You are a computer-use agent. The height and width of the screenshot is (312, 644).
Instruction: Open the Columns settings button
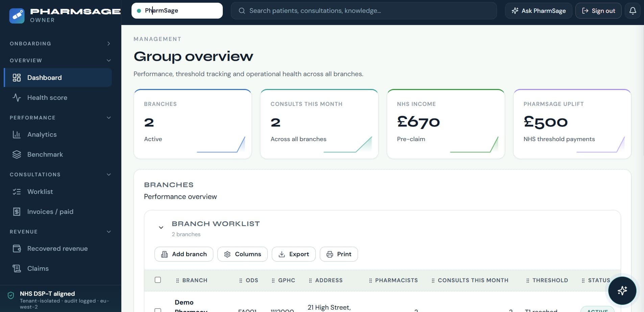coord(242,254)
